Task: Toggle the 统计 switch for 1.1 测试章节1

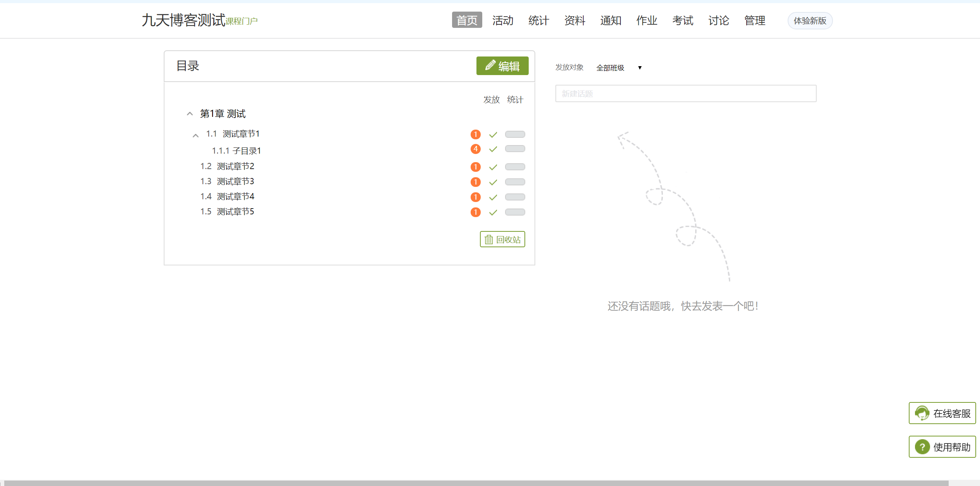Action: (515, 134)
